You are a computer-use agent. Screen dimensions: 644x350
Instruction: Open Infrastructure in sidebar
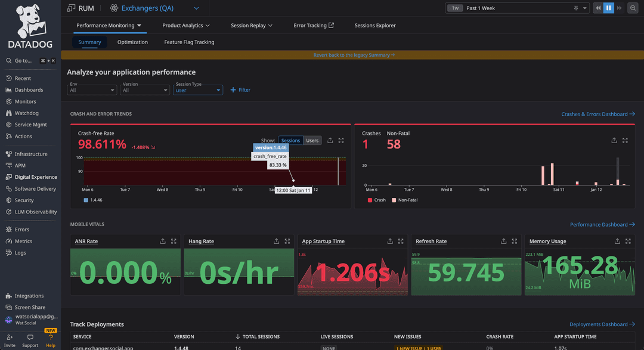[x=31, y=154]
